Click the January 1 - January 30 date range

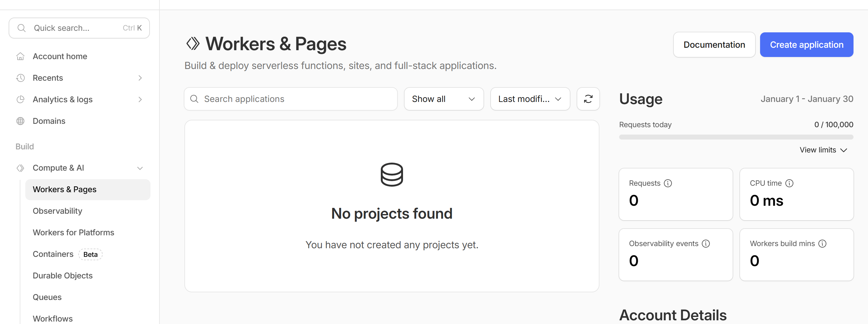(x=807, y=99)
